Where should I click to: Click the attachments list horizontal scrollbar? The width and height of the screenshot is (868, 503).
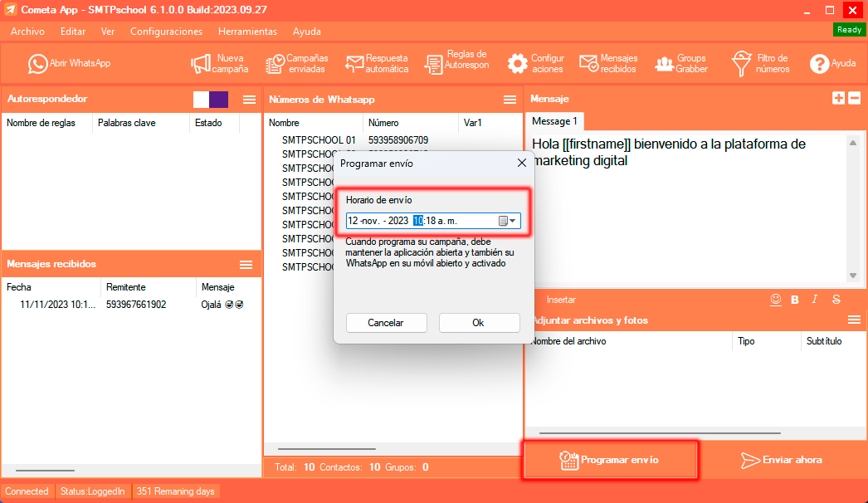point(660,433)
